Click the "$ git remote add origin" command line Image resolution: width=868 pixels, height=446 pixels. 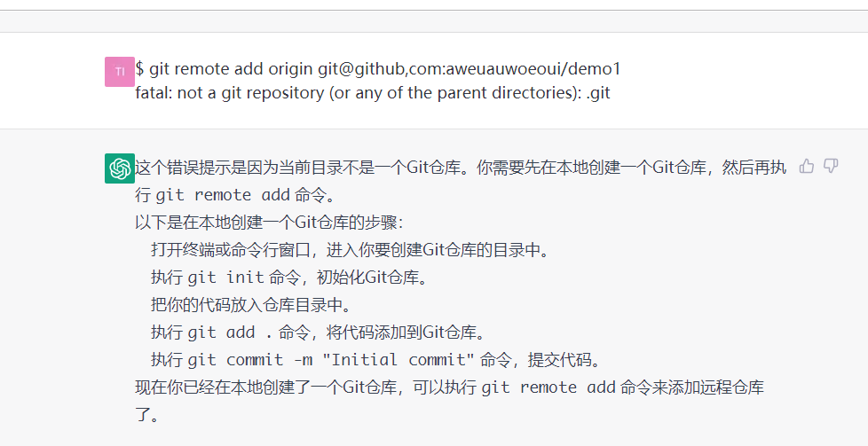(378, 68)
